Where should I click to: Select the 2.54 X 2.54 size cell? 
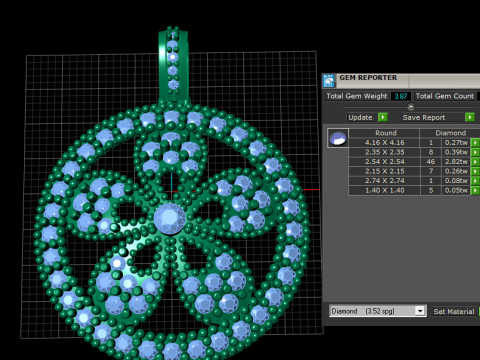click(384, 162)
